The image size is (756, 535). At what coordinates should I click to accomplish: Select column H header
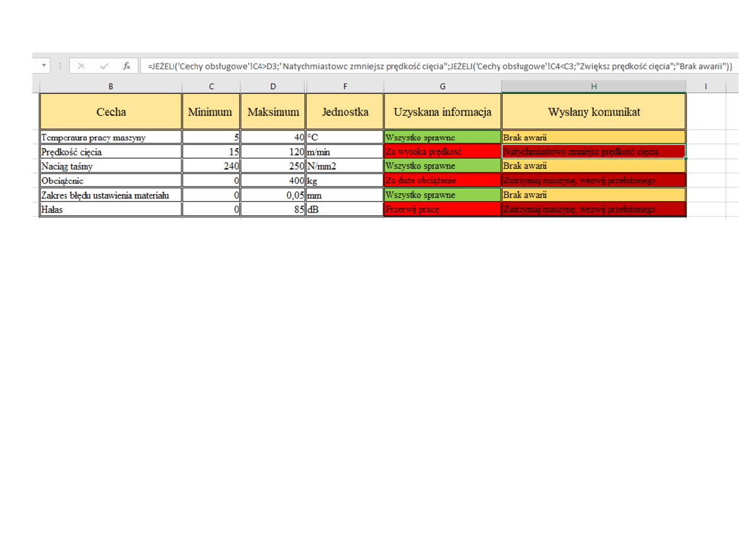click(594, 86)
